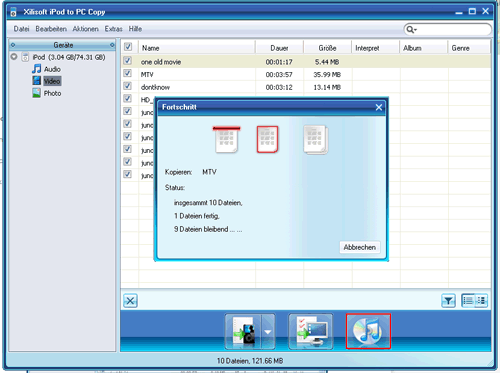Sort by the Dauer column header
This screenshot has height=373, width=500.
pyautogui.click(x=279, y=48)
